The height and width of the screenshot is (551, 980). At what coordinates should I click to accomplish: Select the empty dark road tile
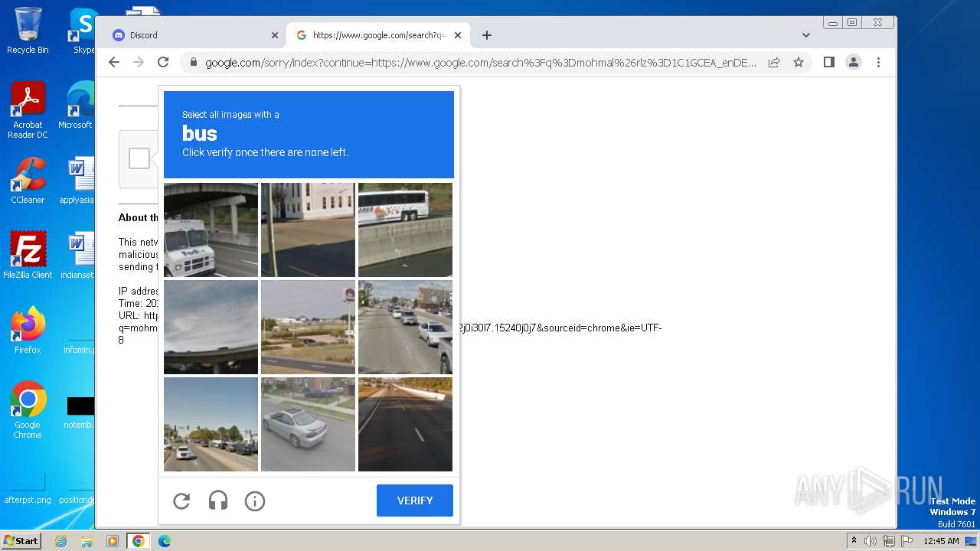point(405,424)
